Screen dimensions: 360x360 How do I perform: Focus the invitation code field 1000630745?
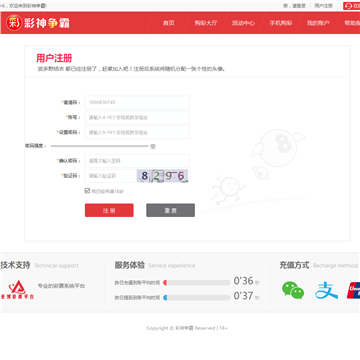(137, 102)
